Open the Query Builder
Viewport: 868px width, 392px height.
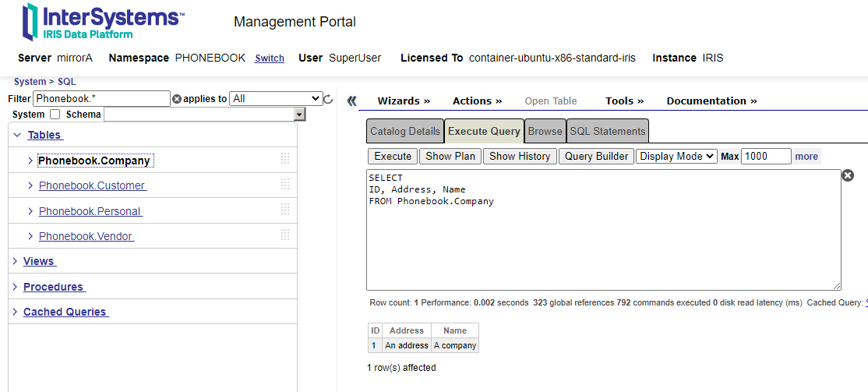[596, 156]
